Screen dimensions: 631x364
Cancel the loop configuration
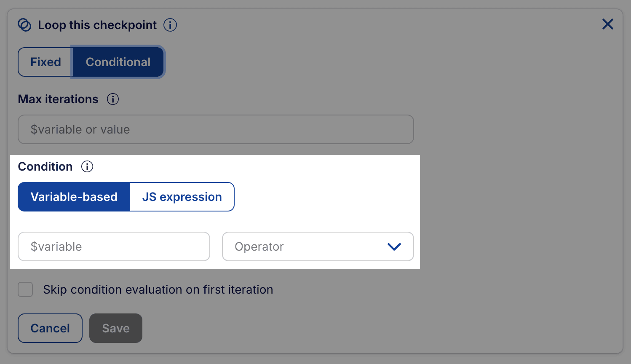pyautogui.click(x=50, y=328)
